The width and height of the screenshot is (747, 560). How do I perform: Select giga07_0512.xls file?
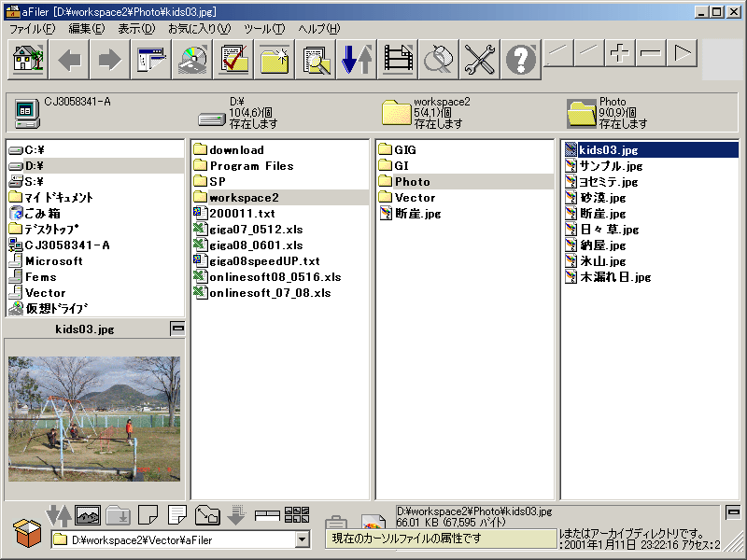click(x=280, y=229)
